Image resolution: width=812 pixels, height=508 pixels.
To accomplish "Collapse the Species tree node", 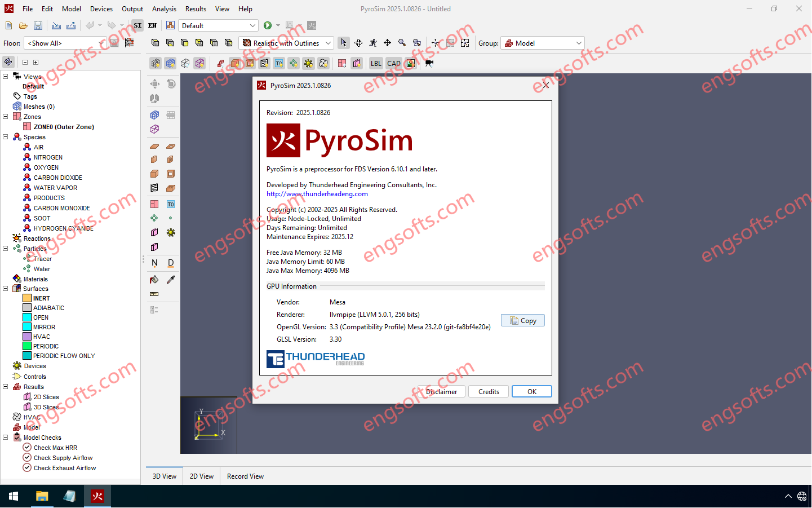I will point(6,137).
